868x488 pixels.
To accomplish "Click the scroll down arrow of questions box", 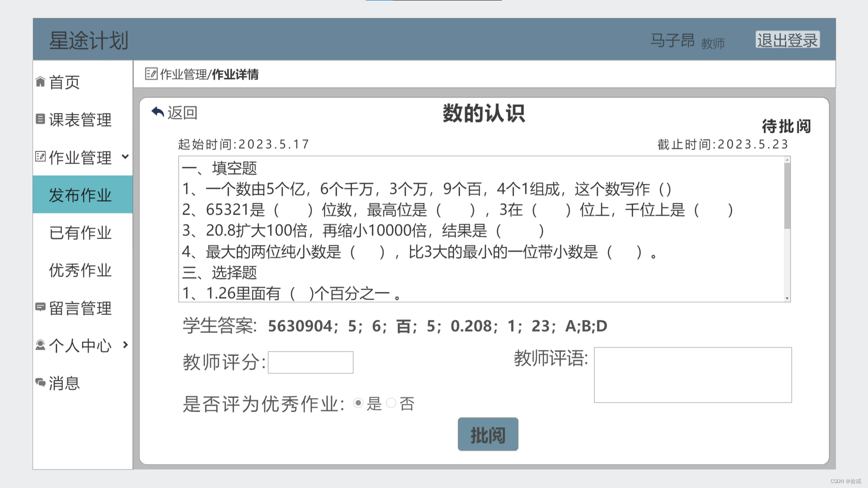I will (787, 298).
